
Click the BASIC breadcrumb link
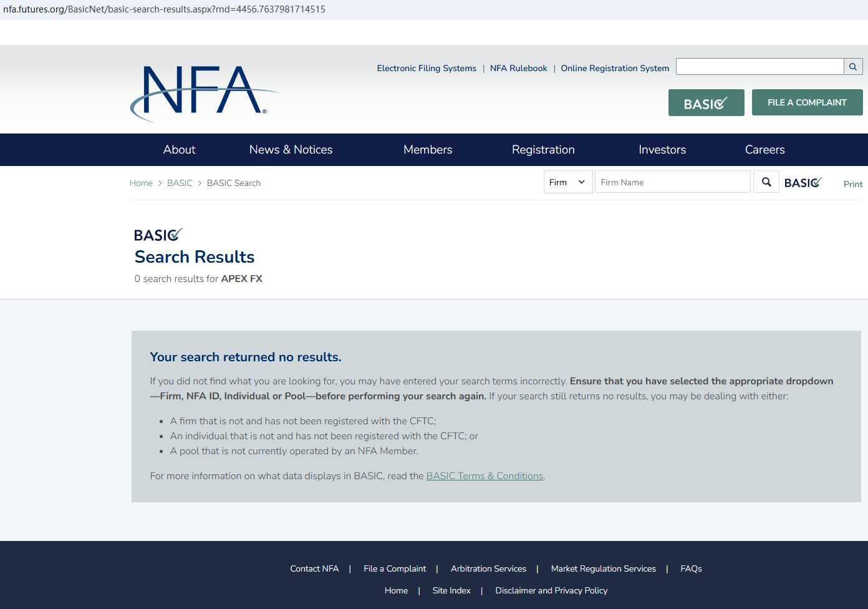tap(180, 183)
